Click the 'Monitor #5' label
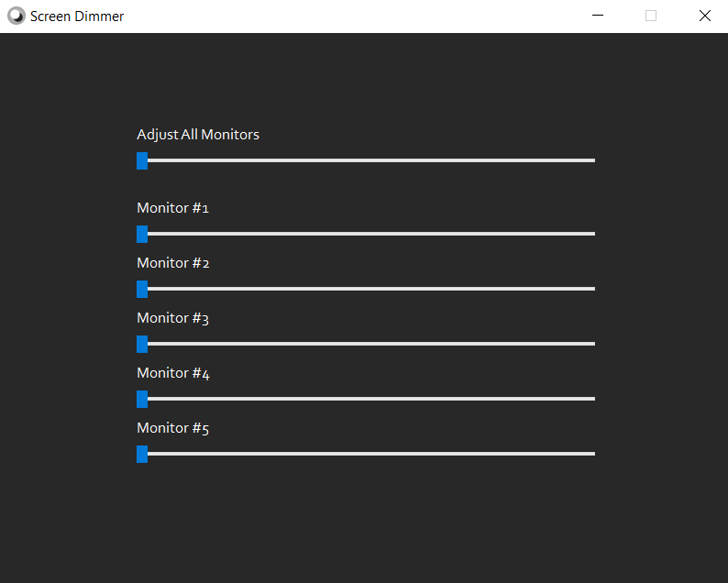The image size is (728, 583). [172, 428]
